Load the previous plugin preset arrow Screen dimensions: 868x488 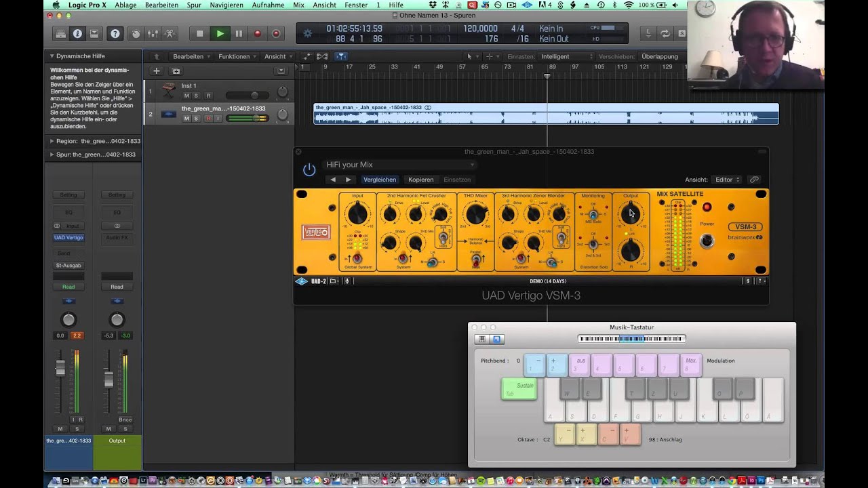[332, 180]
